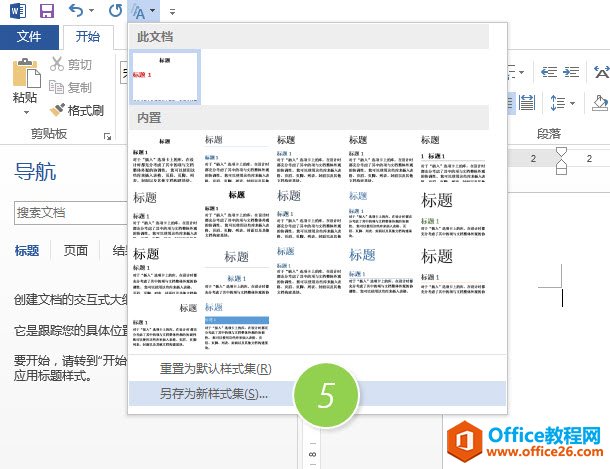Open the 剪贴板 dialog launcher
This screenshot has width=610, height=469.
point(107,136)
